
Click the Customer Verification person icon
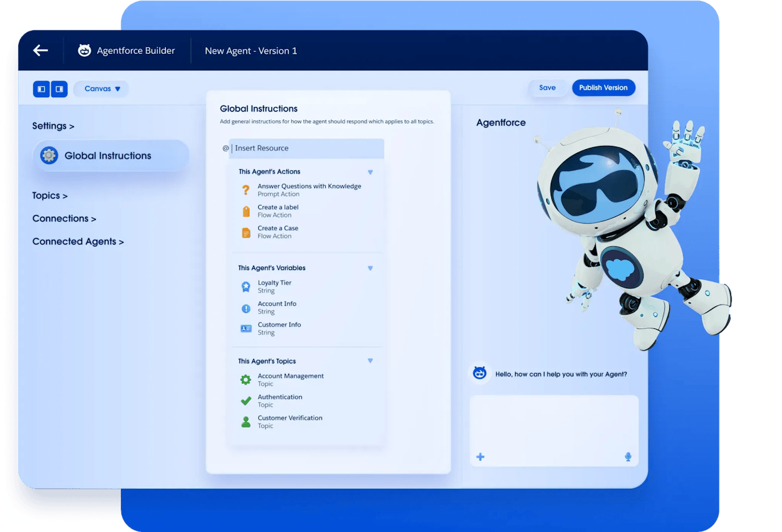tap(246, 422)
